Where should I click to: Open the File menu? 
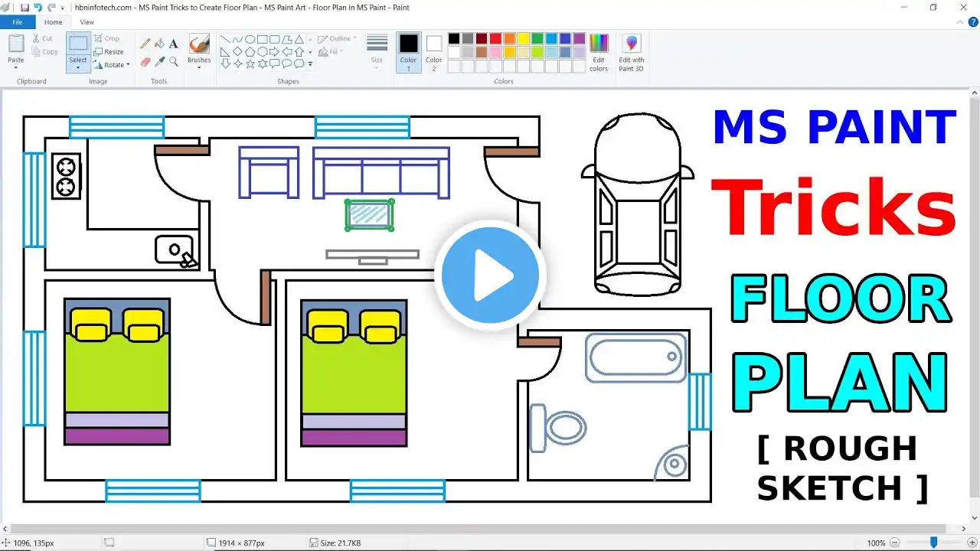17,22
